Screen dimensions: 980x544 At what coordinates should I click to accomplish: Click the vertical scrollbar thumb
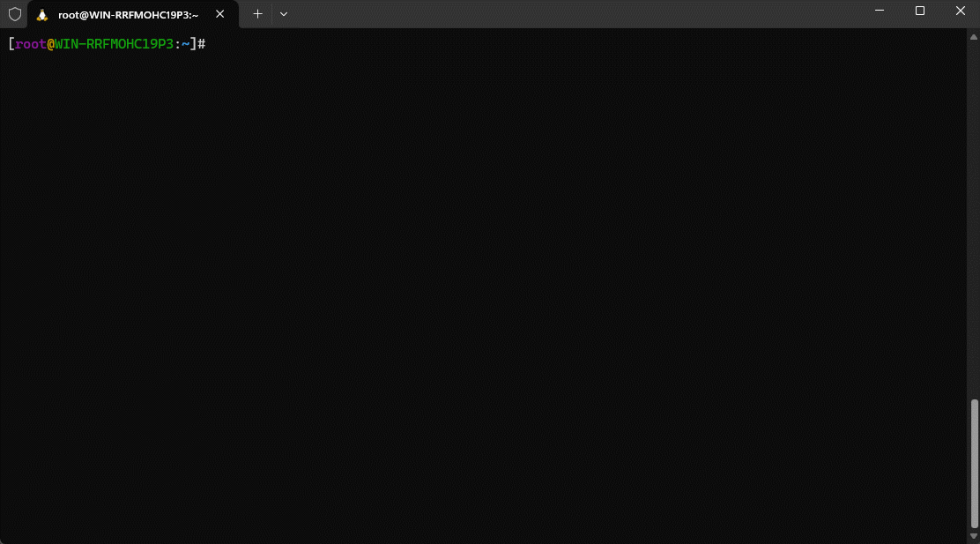coord(974,462)
